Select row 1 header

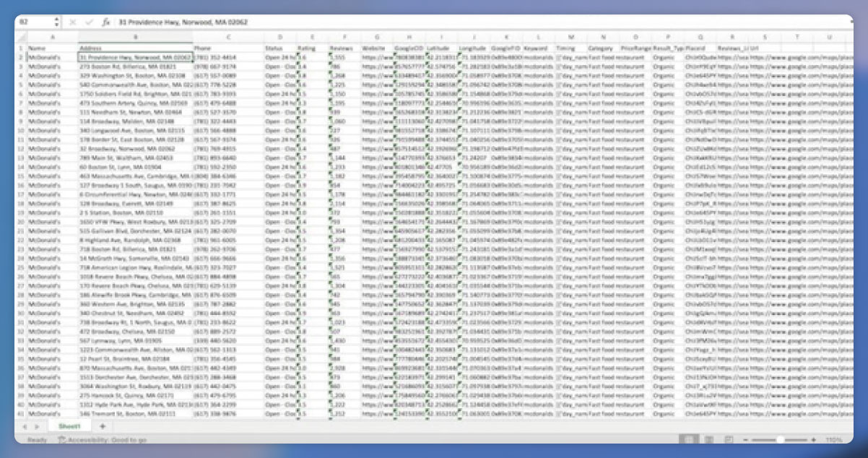tap(21, 48)
